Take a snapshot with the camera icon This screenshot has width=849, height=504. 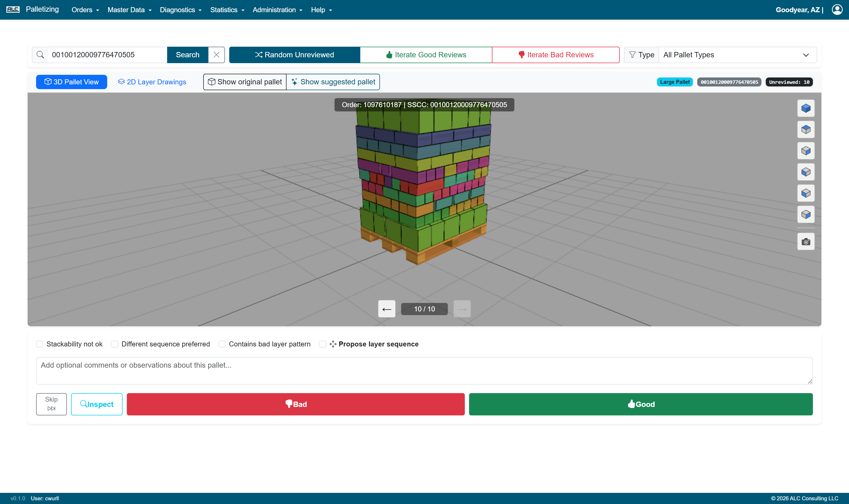[806, 241]
